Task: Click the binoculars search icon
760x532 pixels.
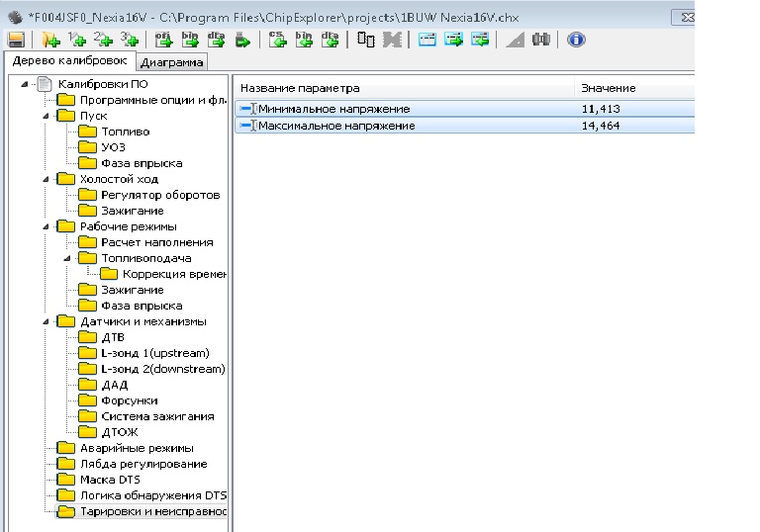Action: [541, 41]
